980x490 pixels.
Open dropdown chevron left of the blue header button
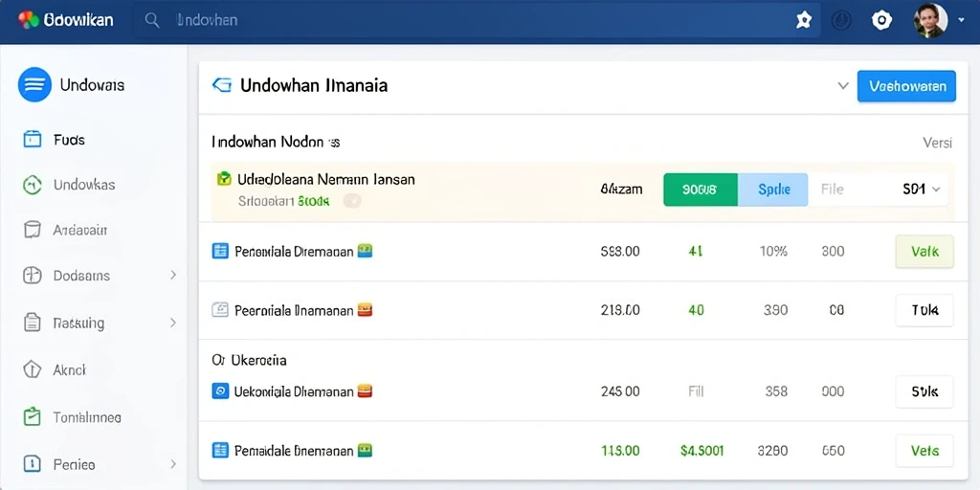(843, 85)
